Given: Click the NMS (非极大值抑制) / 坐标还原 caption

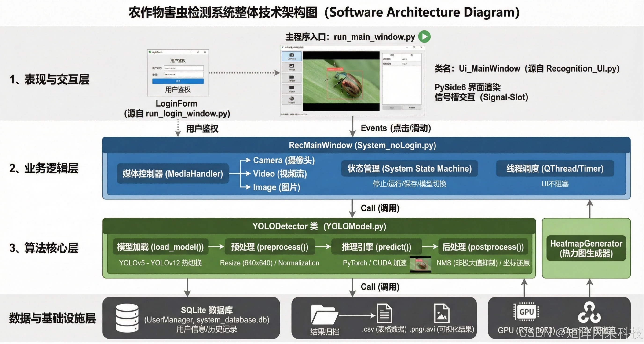Looking at the screenshot, I should tap(483, 263).
